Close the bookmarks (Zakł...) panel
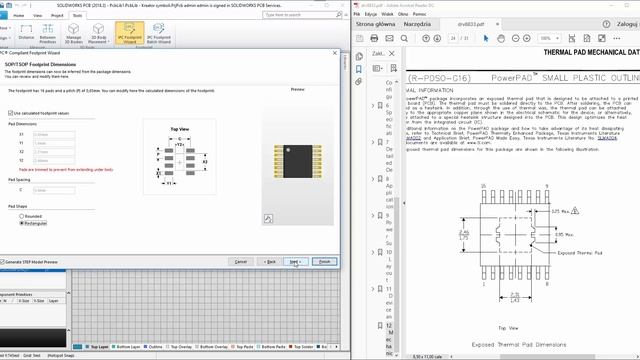The width and height of the screenshot is (640, 360). tap(392, 53)
